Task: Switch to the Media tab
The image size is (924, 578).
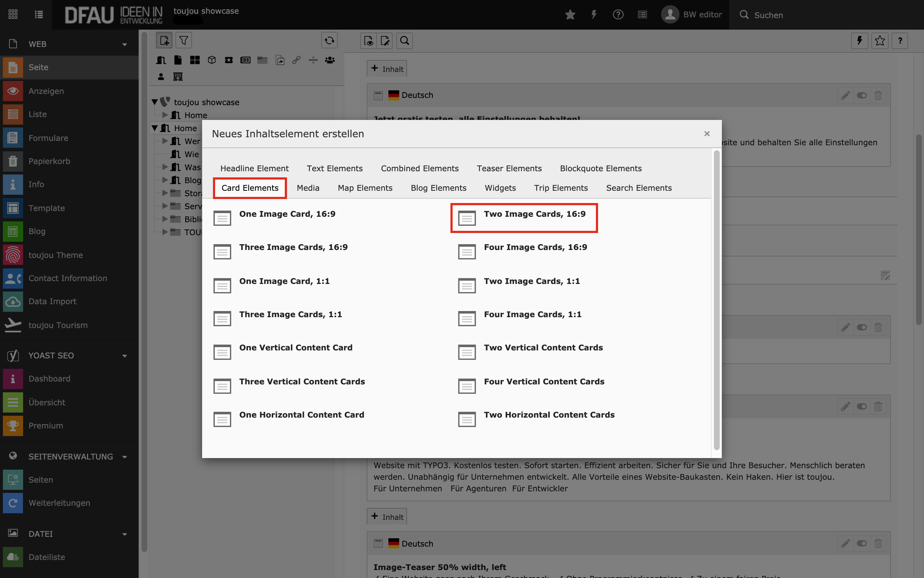Action: 308,188
